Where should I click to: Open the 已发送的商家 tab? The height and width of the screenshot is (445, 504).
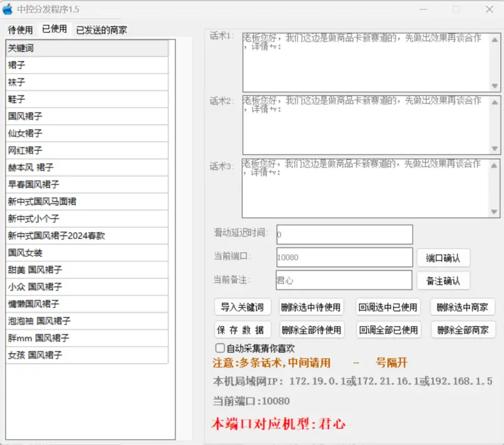tap(101, 30)
